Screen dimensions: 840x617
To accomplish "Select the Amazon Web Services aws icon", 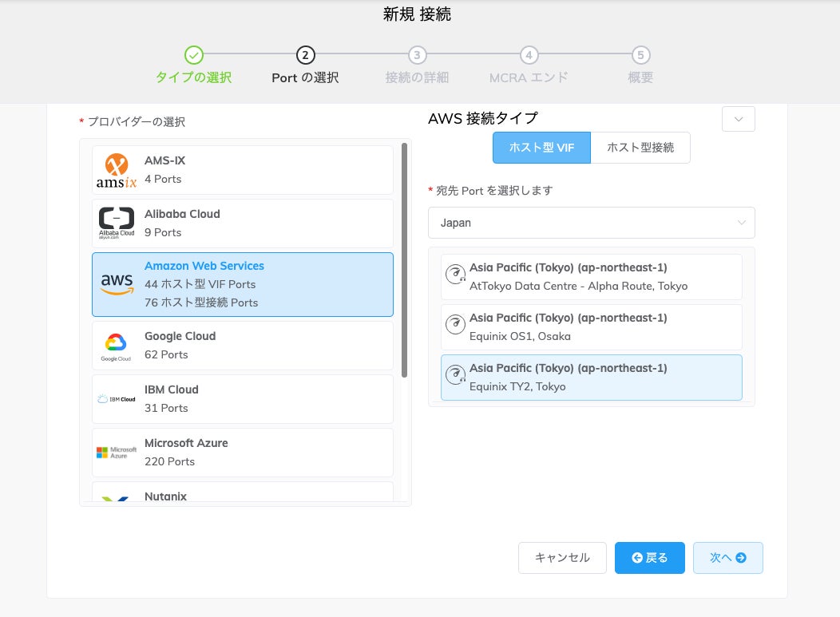I will [117, 284].
